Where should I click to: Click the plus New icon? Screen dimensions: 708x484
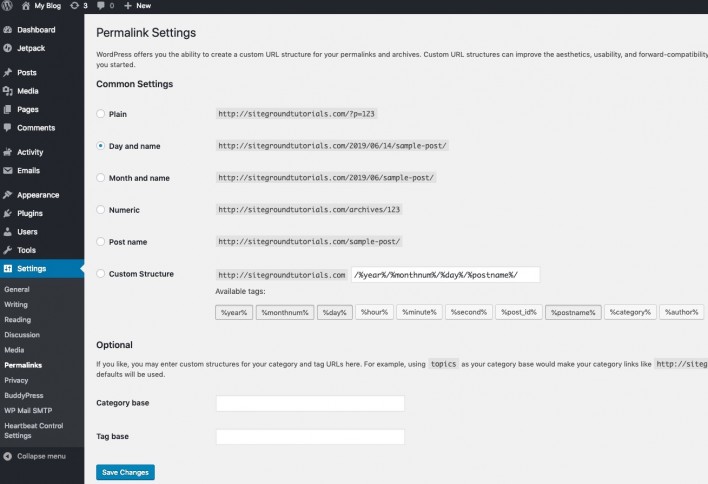[x=128, y=5]
